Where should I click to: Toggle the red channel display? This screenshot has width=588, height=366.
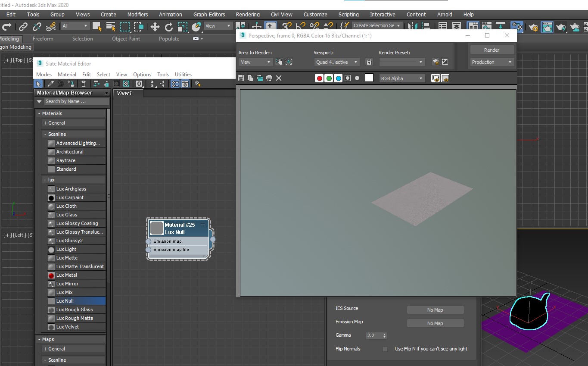[x=319, y=78]
